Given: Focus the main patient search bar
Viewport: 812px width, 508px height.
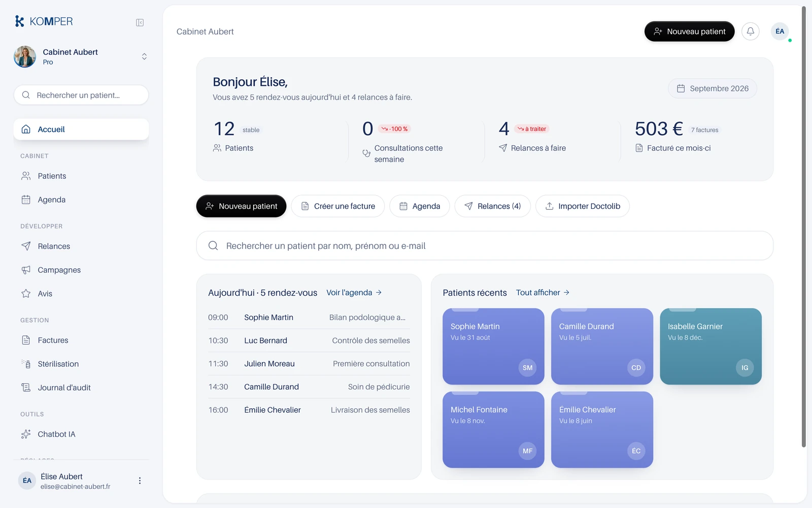Looking at the screenshot, I should pyautogui.click(x=485, y=246).
